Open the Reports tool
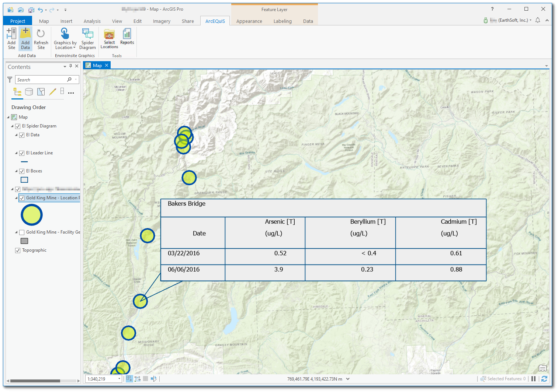This screenshot has height=392, width=558. pos(127,37)
